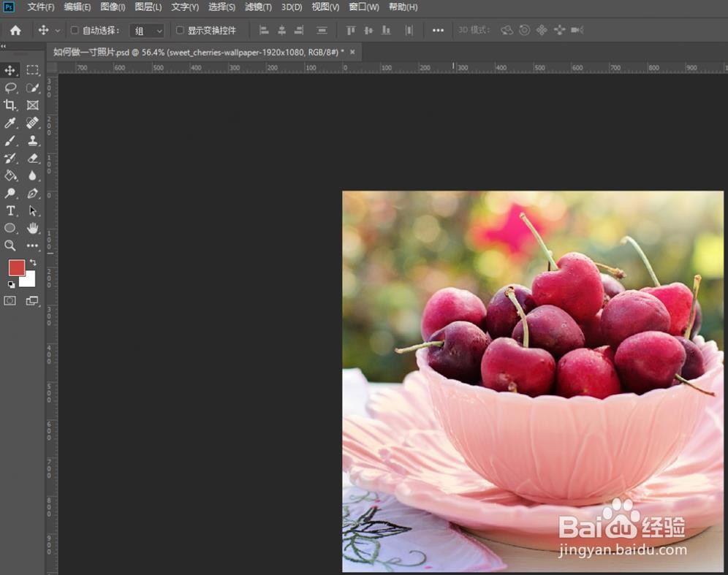Select the Clone Stamp tool
This screenshot has height=575, width=728.
click(32, 140)
